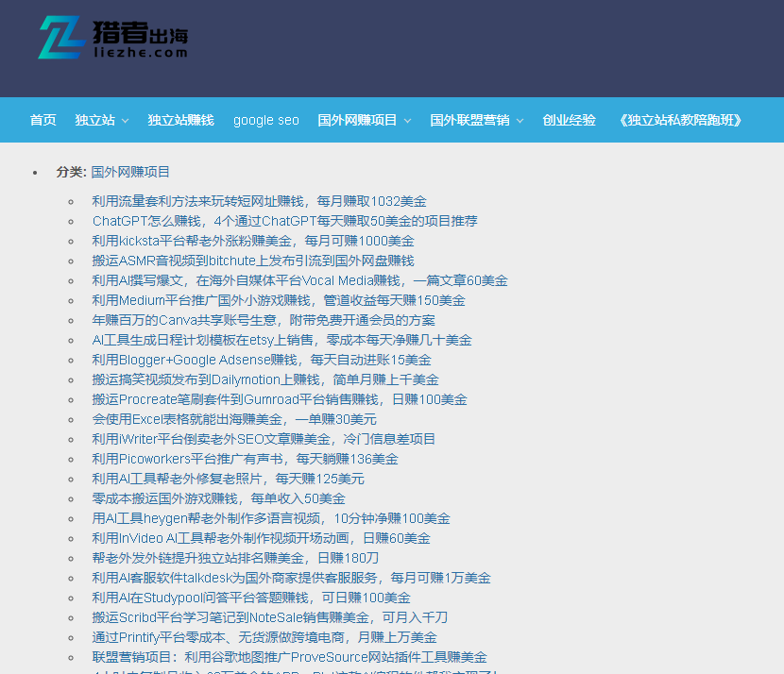Viewport: 784px width, 674px height.
Task: Open article 利用AI工具帮老外修复老照片
Action: (228, 479)
